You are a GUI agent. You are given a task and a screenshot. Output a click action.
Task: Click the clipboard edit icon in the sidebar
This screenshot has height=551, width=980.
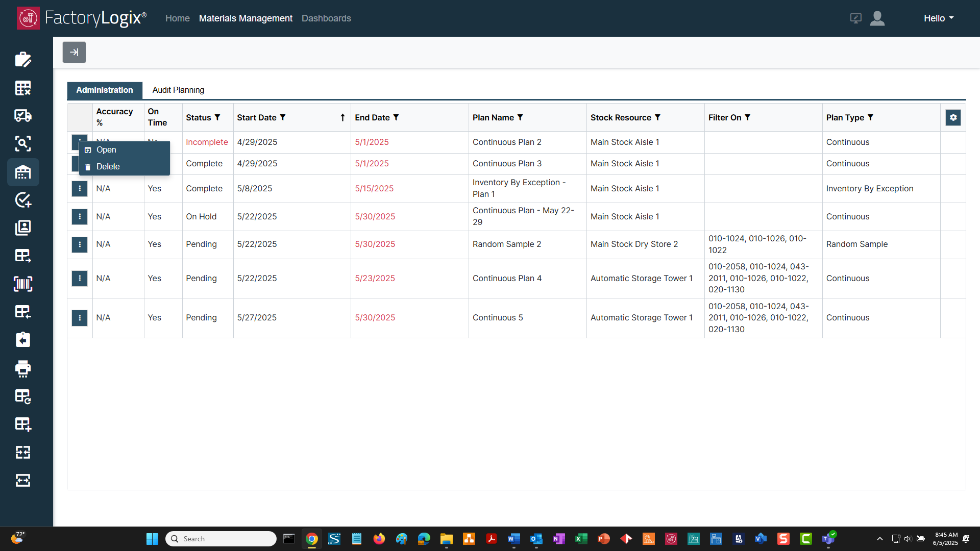(23, 60)
